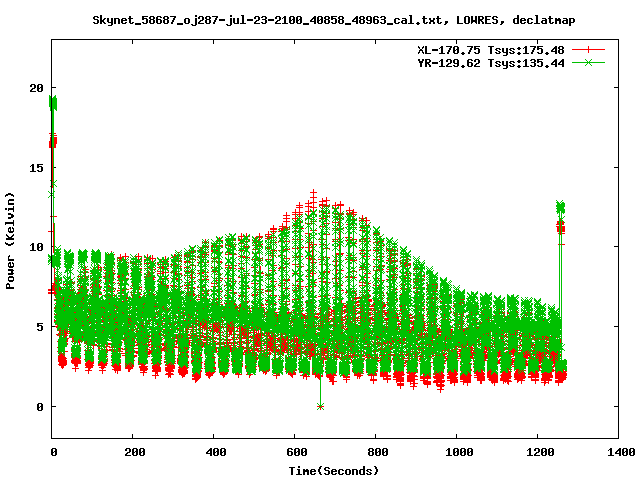Screen dimensions: 640x480
Task: Click the highest red peak point near 650 seconds
Action: 313,193
